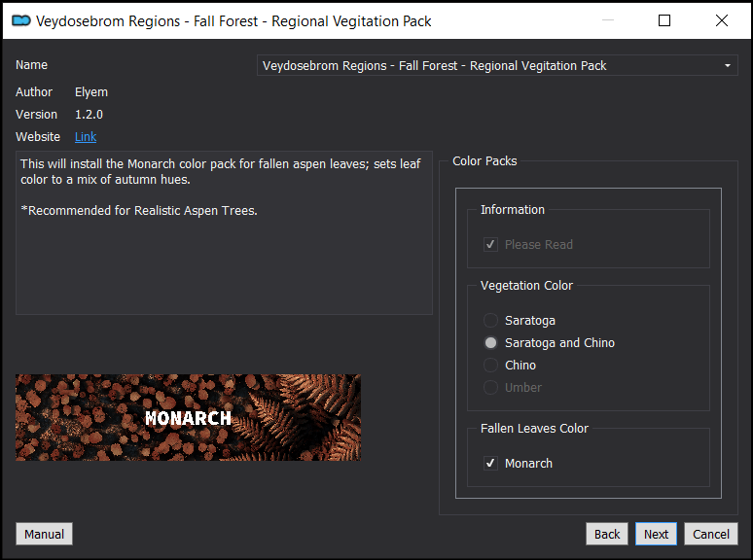Close the installer window
Image resolution: width=753 pixels, height=560 pixels.
(721, 20)
